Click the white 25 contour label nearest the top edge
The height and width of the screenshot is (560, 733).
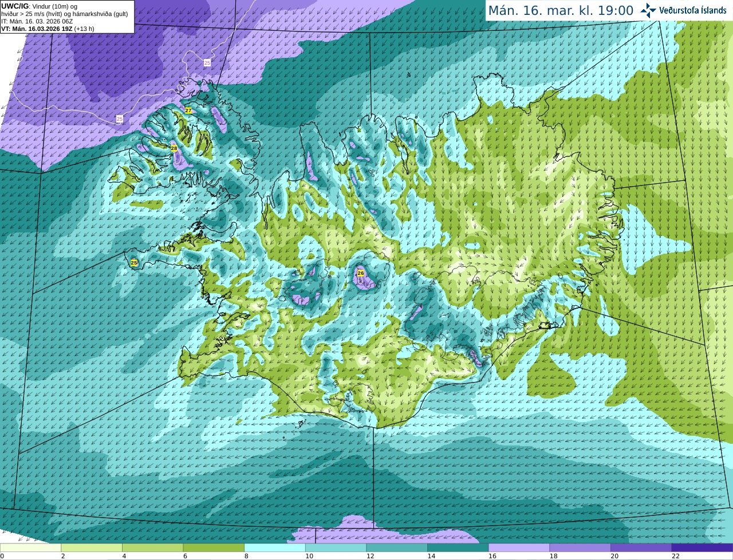tap(207, 62)
